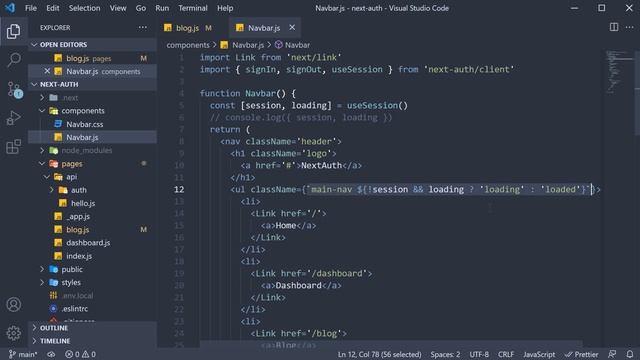Select the Navbar.js editor tab
The width and height of the screenshot is (640, 360).
coord(264,28)
